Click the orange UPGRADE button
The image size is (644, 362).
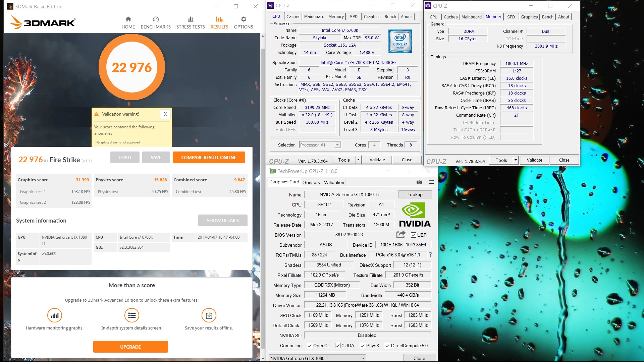point(130,347)
